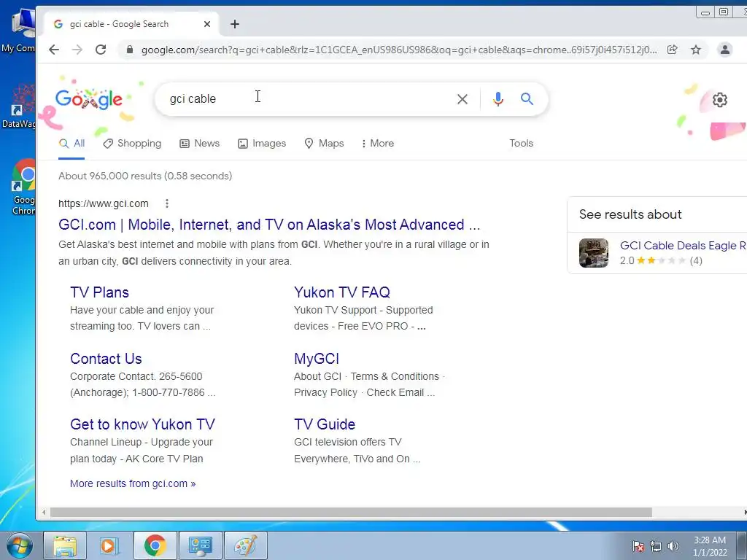Share this page using the share icon
The width and height of the screenshot is (747, 560).
[x=672, y=50]
